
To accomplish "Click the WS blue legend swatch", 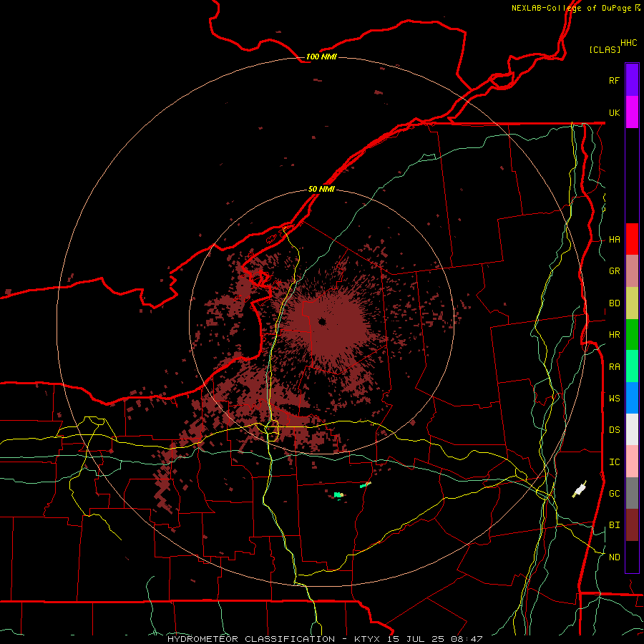I will coord(632,398).
